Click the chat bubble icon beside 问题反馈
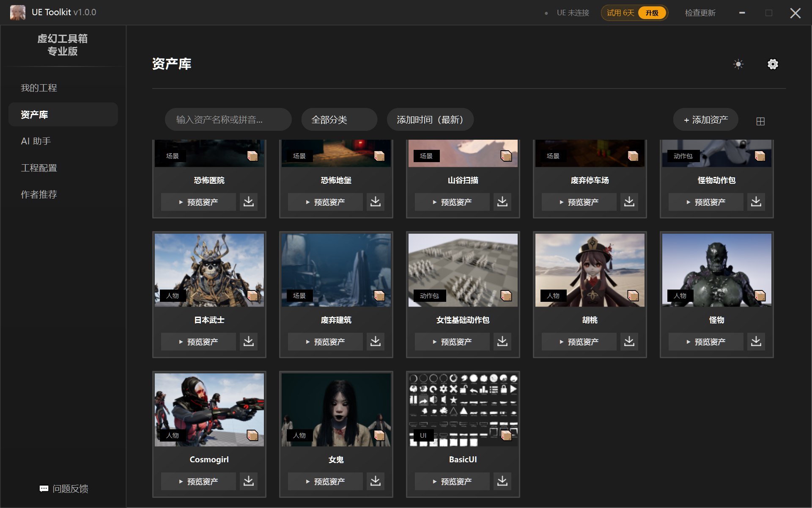This screenshot has height=508, width=812. tap(44, 489)
